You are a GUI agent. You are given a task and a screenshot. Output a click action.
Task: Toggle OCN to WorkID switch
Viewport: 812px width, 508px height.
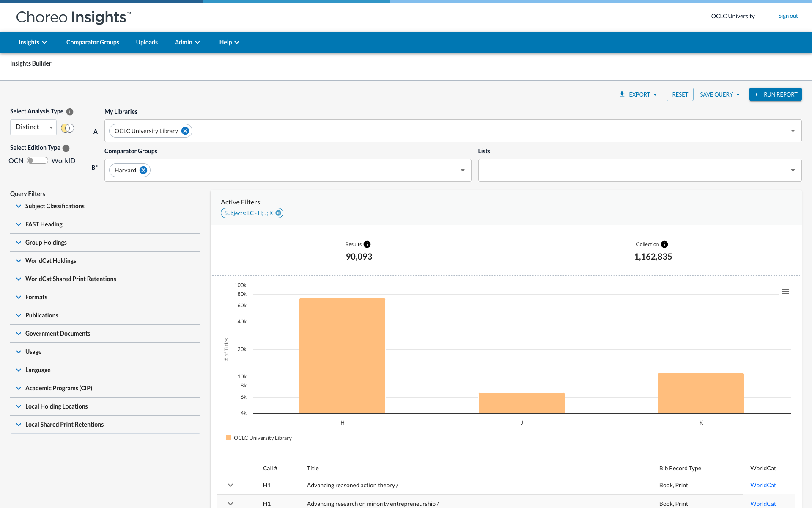(37, 161)
